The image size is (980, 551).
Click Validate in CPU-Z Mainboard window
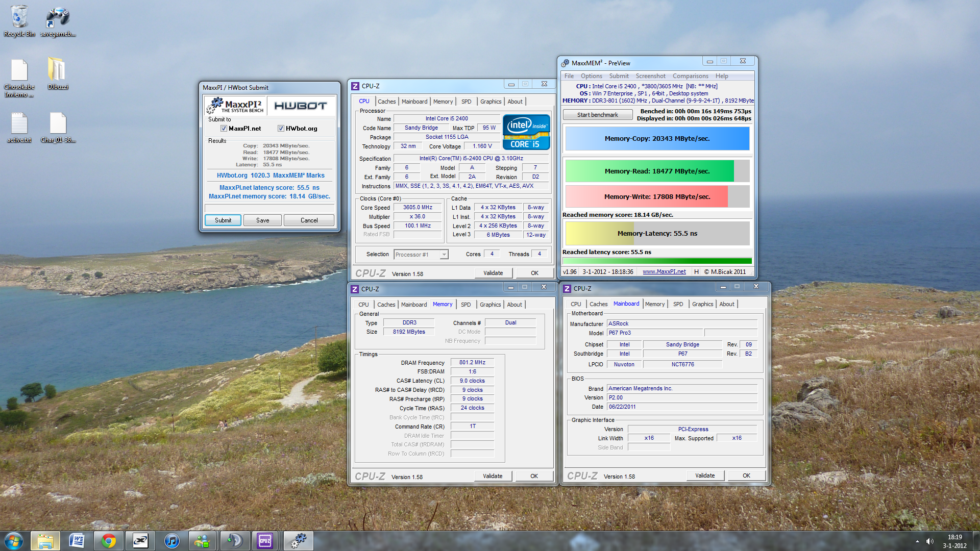pos(705,475)
